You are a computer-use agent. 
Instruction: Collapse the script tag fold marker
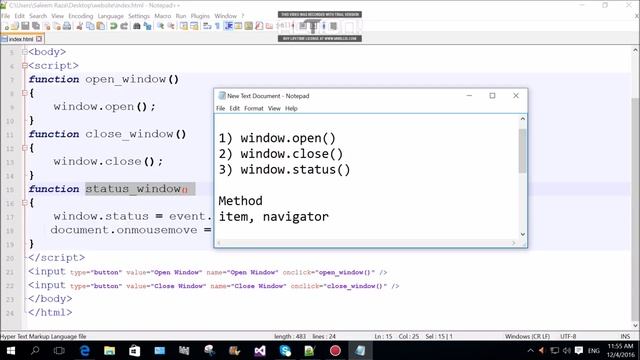25,65
